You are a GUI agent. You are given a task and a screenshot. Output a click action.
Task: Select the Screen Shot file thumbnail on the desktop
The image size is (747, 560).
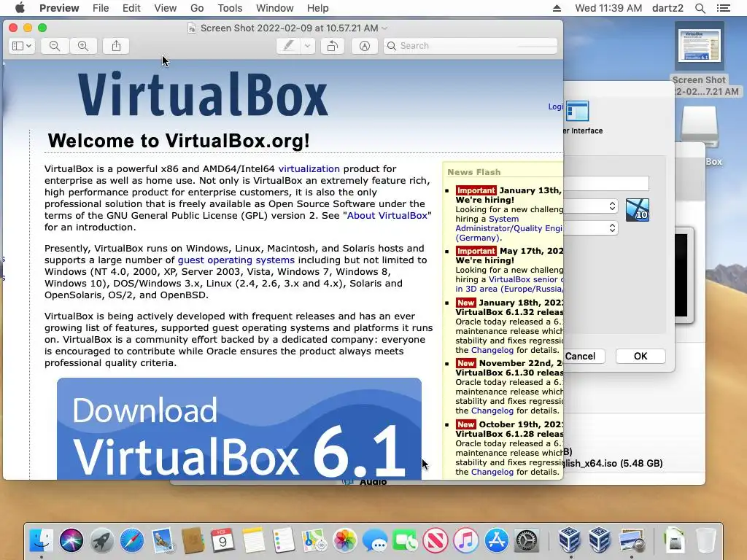(x=700, y=46)
